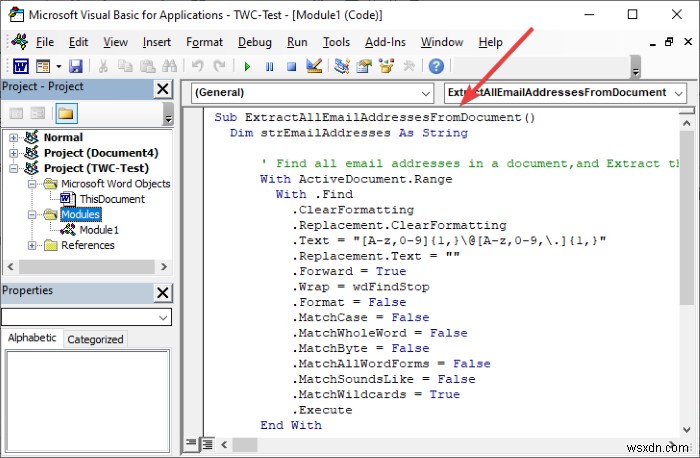The image size is (700, 458).
Task: Click Insert UserForm toolbar icon
Action: coord(43,67)
